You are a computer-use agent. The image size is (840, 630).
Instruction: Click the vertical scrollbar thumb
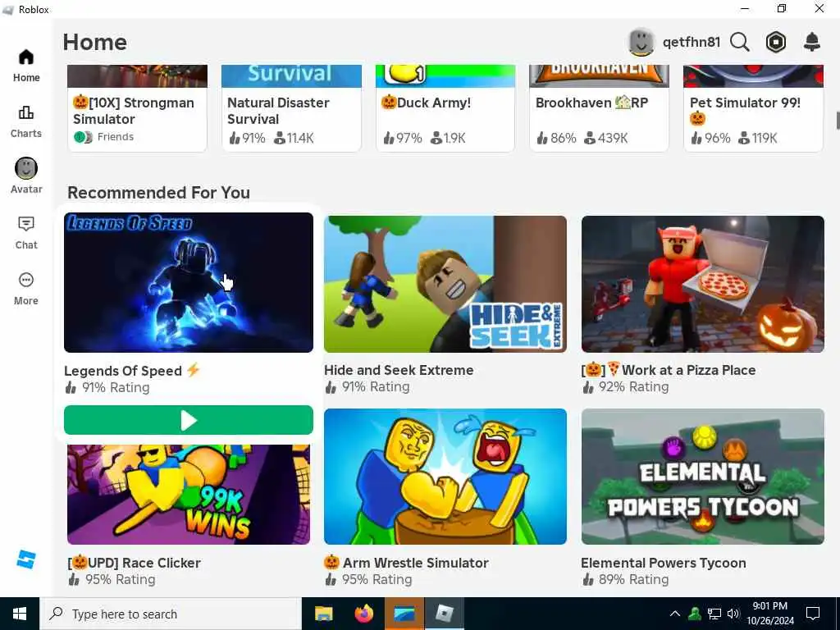(838, 121)
